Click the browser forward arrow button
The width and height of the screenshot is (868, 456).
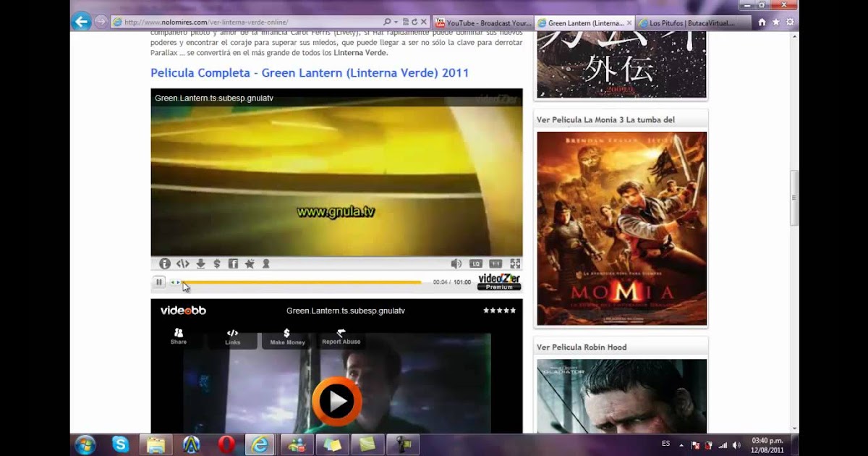(101, 22)
